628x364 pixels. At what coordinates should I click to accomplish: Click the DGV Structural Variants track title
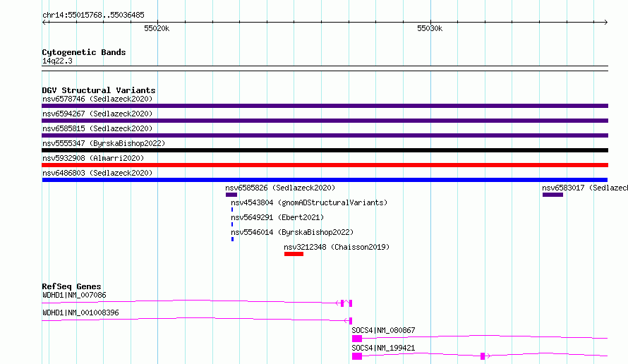(99, 90)
